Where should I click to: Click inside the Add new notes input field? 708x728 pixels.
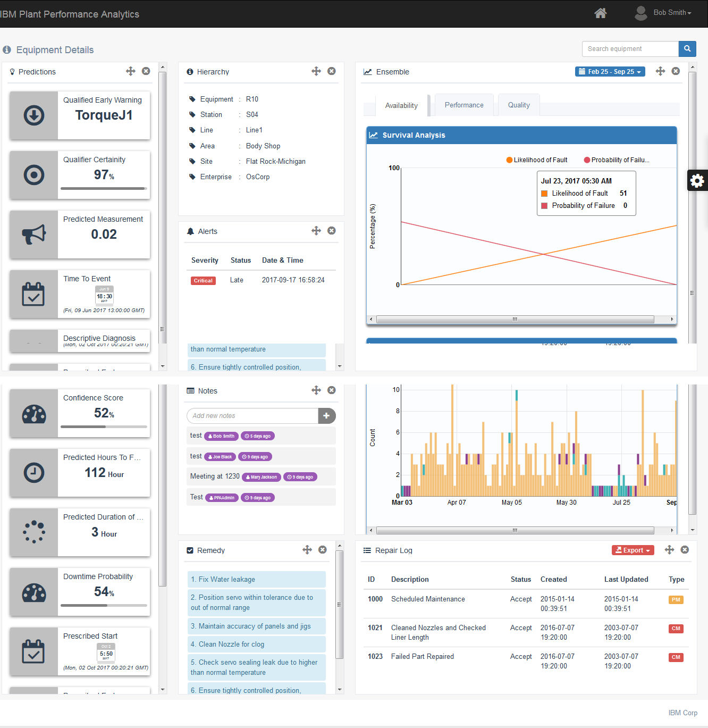(250, 416)
